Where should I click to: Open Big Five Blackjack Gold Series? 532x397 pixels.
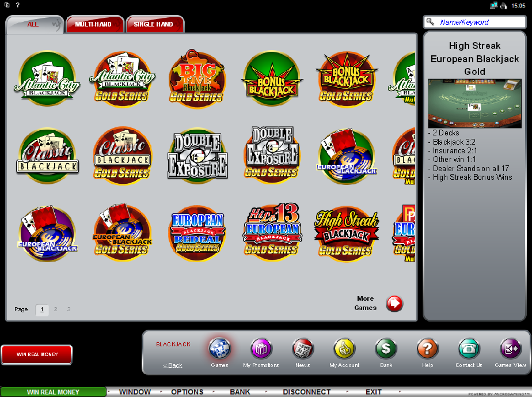(197, 78)
